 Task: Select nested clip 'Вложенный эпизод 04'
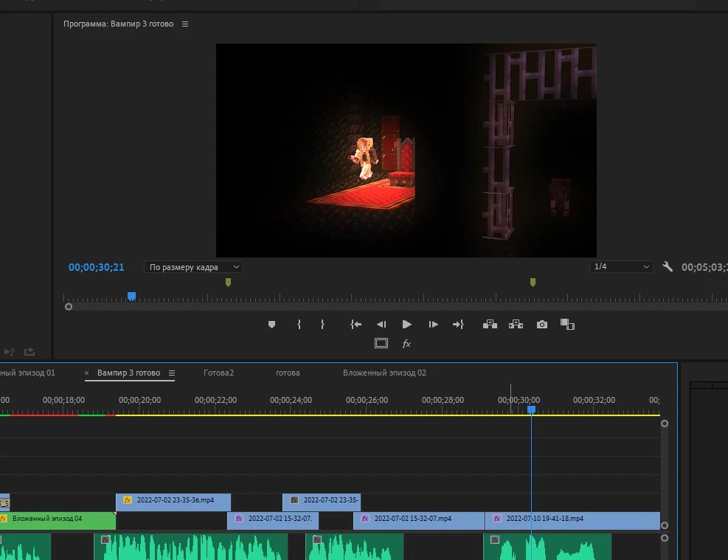point(58,521)
